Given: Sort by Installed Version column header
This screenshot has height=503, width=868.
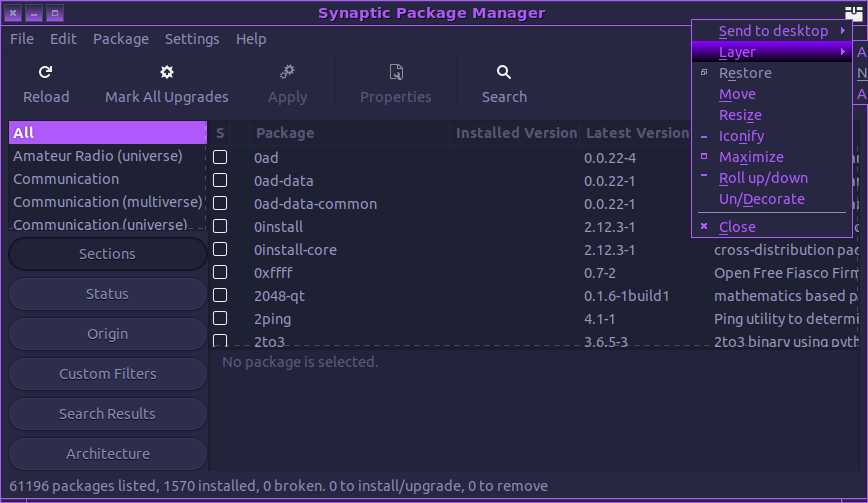Looking at the screenshot, I should 515,133.
